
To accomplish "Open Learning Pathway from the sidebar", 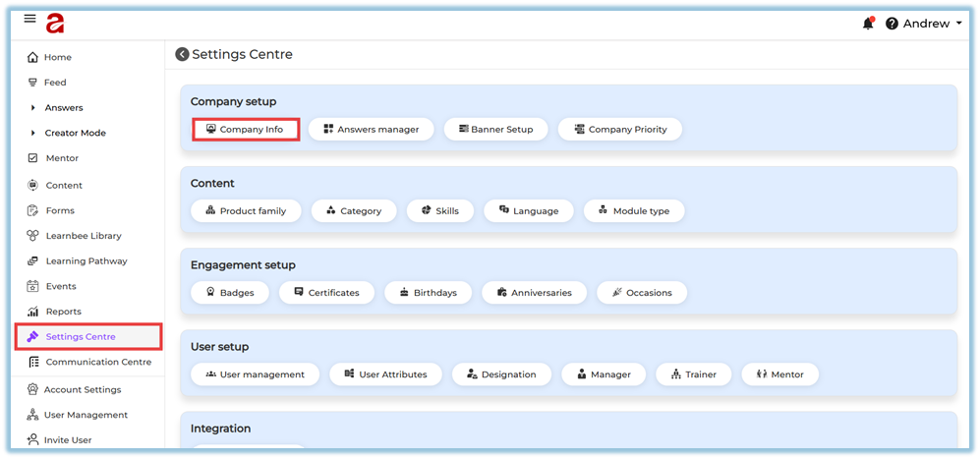I will coord(86,261).
